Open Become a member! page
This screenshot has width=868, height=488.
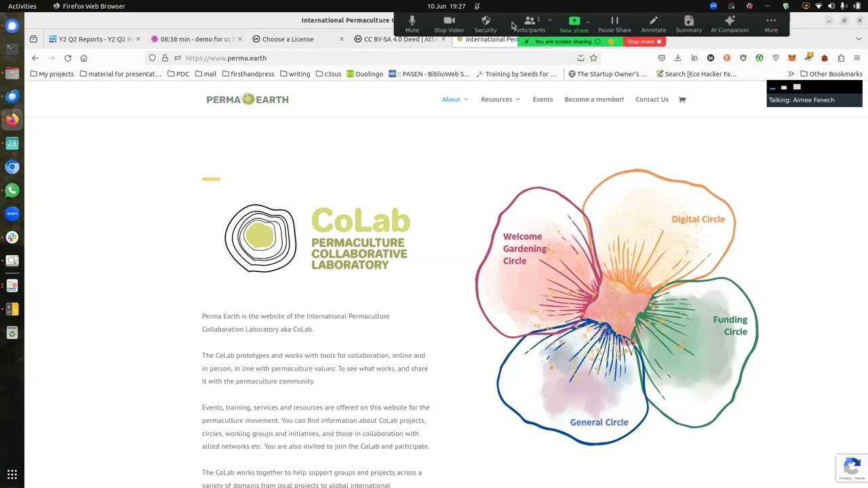(594, 100)
